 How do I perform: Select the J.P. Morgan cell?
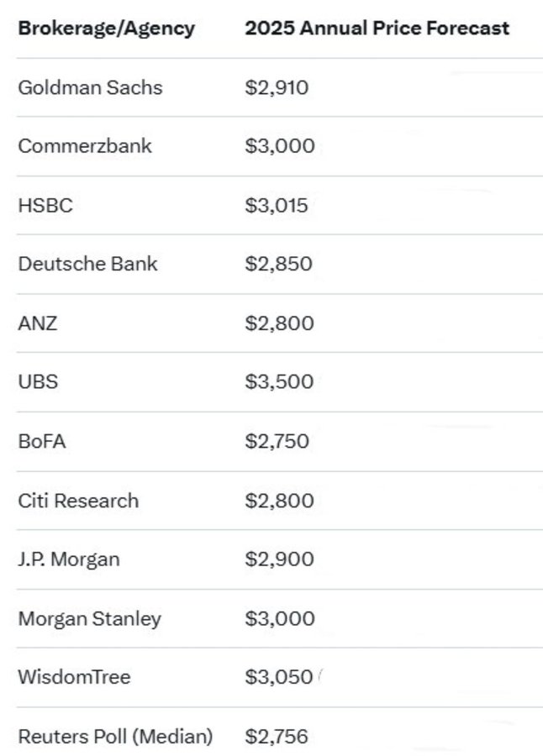point(69,559)
